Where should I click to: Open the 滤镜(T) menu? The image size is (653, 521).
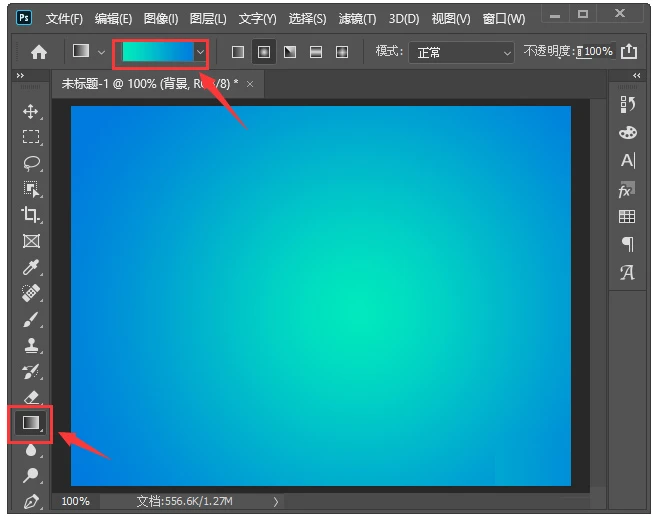click(x=357, y=19)
